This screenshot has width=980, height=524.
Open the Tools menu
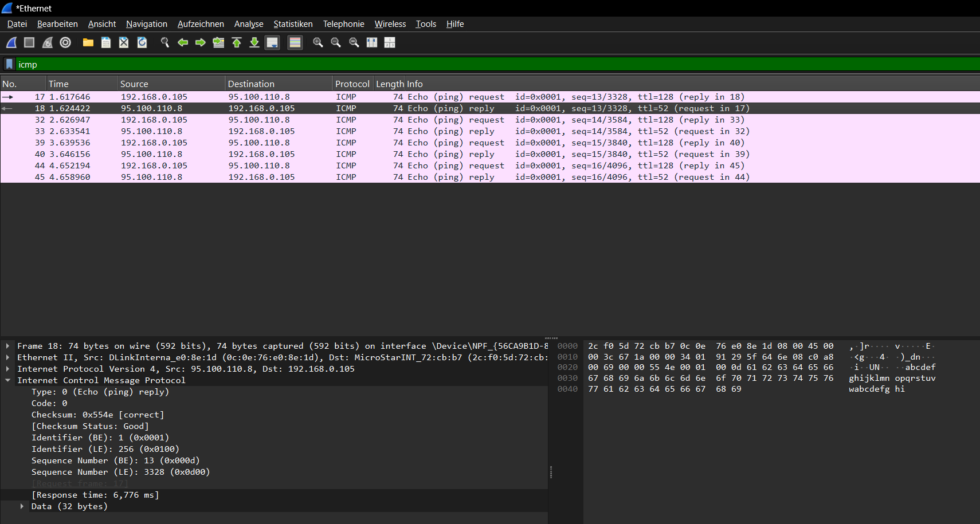click(426, 24)
